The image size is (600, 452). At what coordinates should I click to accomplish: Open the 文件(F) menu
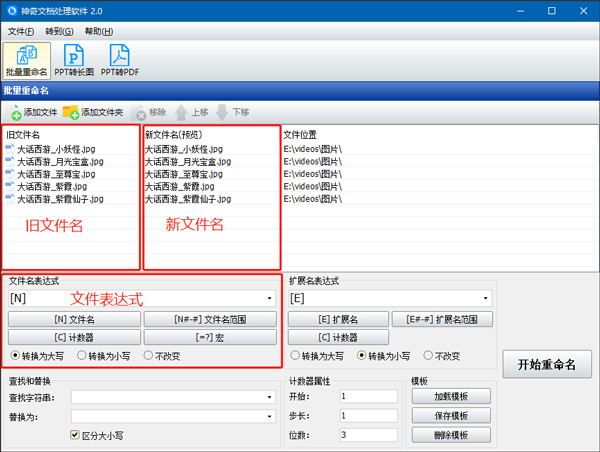pyautogui.click(x=21, y=31)
